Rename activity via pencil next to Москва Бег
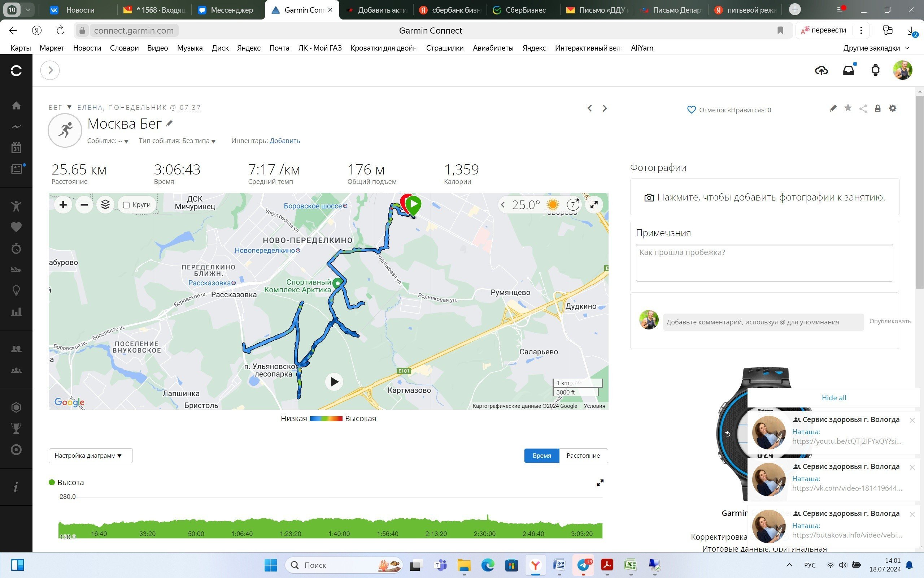This screenshot has width=924, height=578. (169, 123)
